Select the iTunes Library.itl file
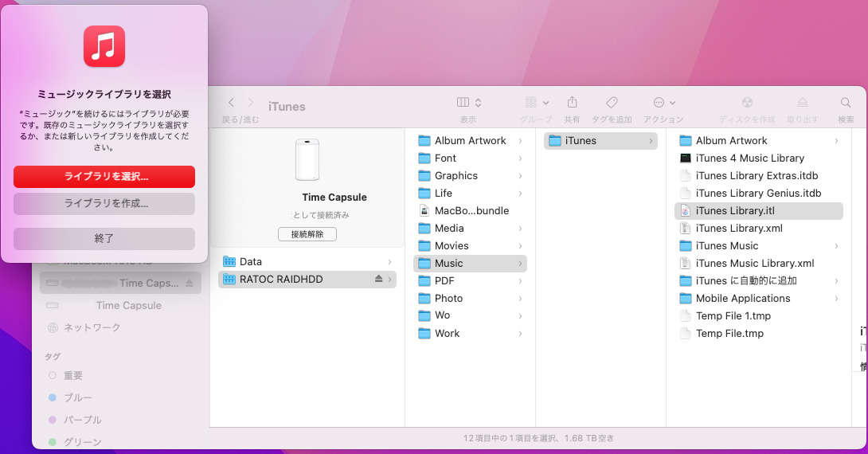This screenshot has height=454, width=868. tap(758, 211)
